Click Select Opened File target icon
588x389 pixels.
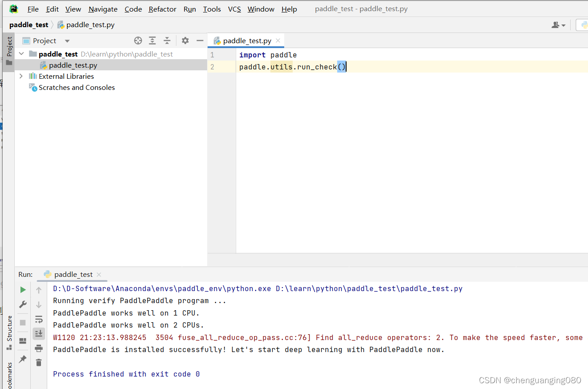[138, 41]
